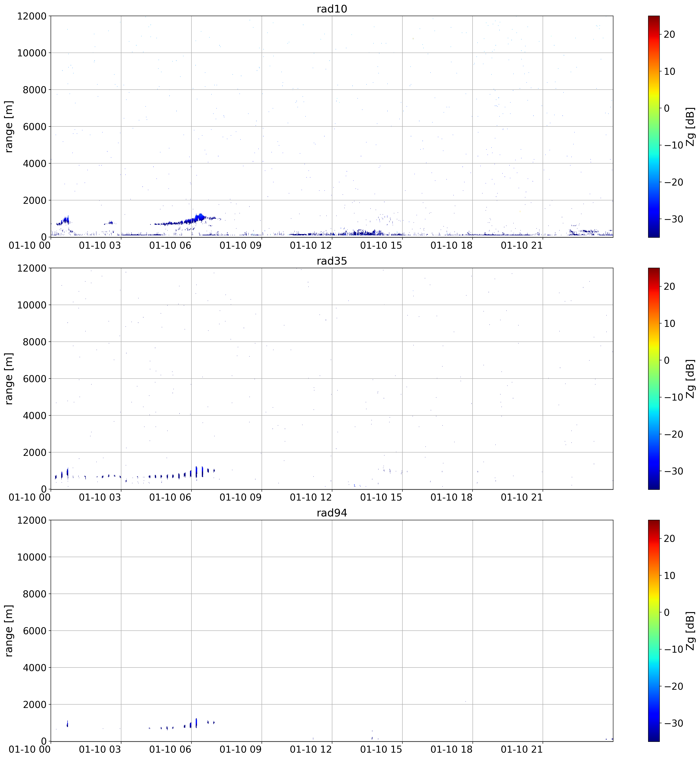This screenshot has width=700, height=759.
Task: Click the 10 tick on rad35 colorbar
Action: tap(669, 324)
